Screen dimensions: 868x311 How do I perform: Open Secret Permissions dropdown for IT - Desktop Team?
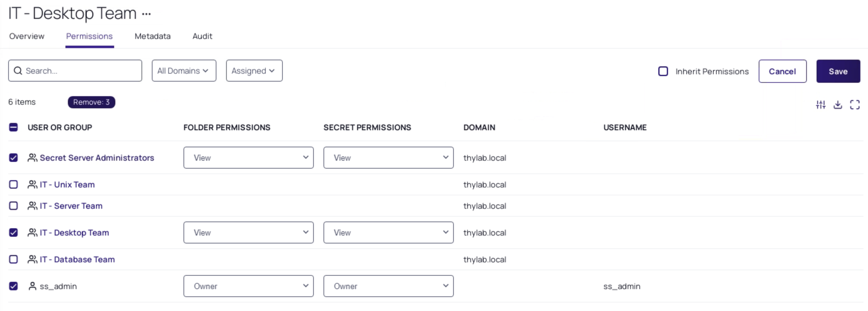[x=388, y=232]
